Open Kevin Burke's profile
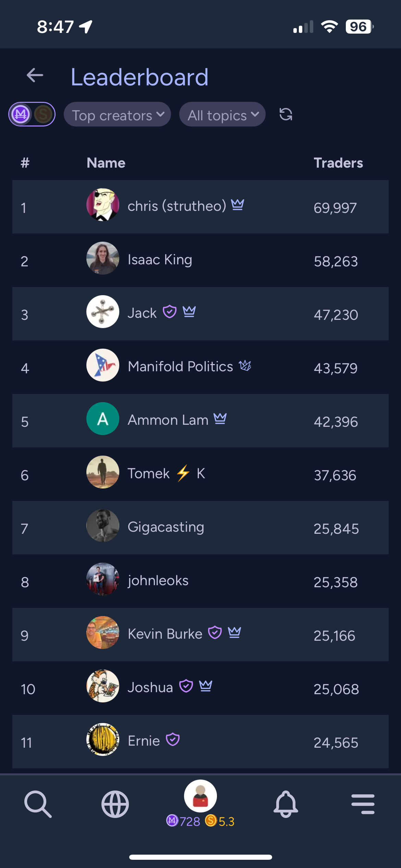 [x=165, y=634]
